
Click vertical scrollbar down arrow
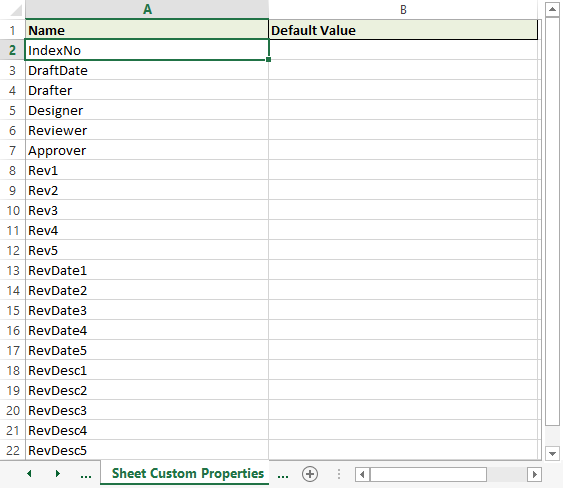(552, 454)
